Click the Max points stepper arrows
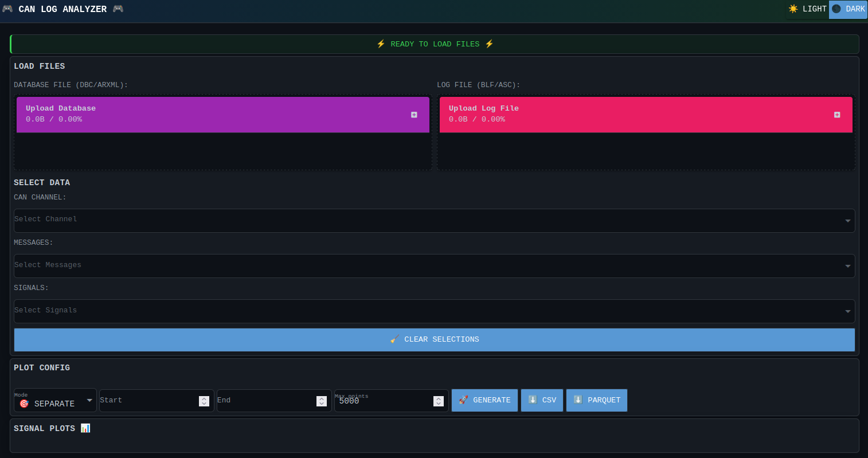The width and height of the screenshot is (868, 458). tap(439, 401)
